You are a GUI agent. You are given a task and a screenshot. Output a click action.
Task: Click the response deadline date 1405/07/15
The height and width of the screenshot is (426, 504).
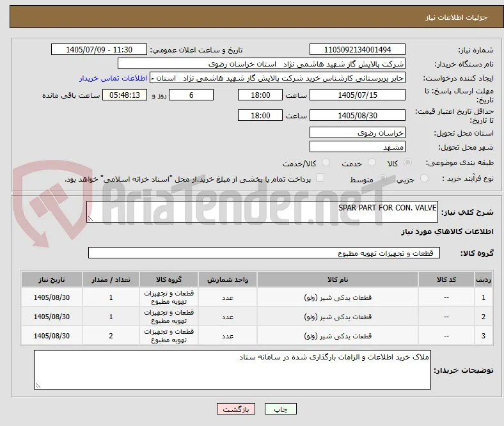point(358,95)
